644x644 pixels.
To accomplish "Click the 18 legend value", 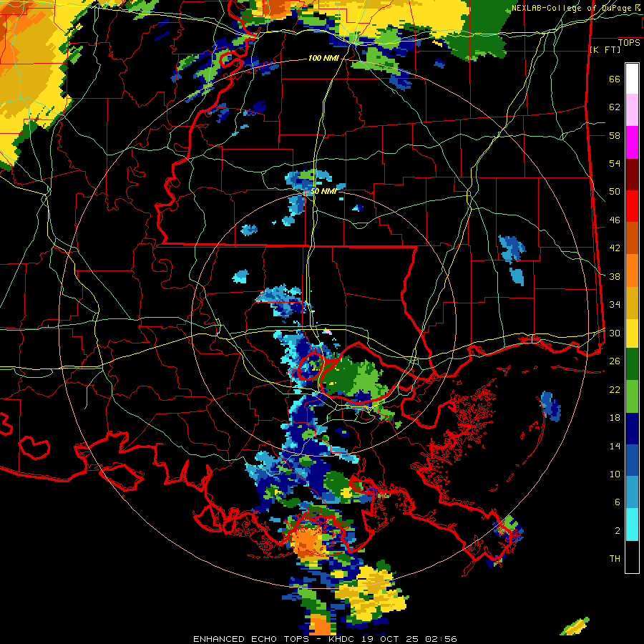I will (615, 418).
